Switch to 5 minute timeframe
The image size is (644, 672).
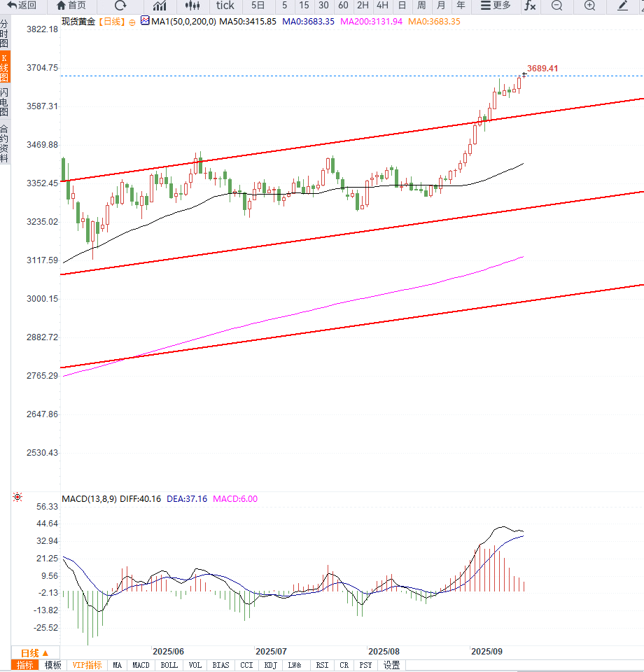pyautogui.click(x=284, y=6)
